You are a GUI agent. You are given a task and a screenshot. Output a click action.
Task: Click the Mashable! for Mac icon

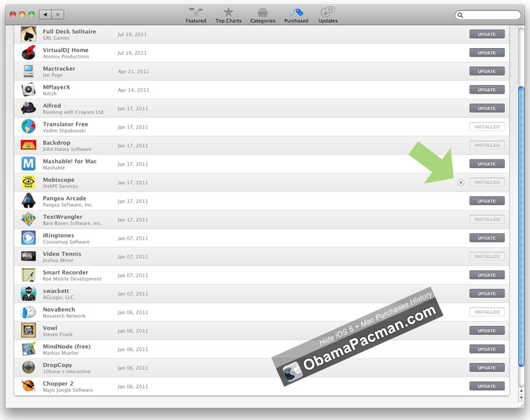[28, 164]
